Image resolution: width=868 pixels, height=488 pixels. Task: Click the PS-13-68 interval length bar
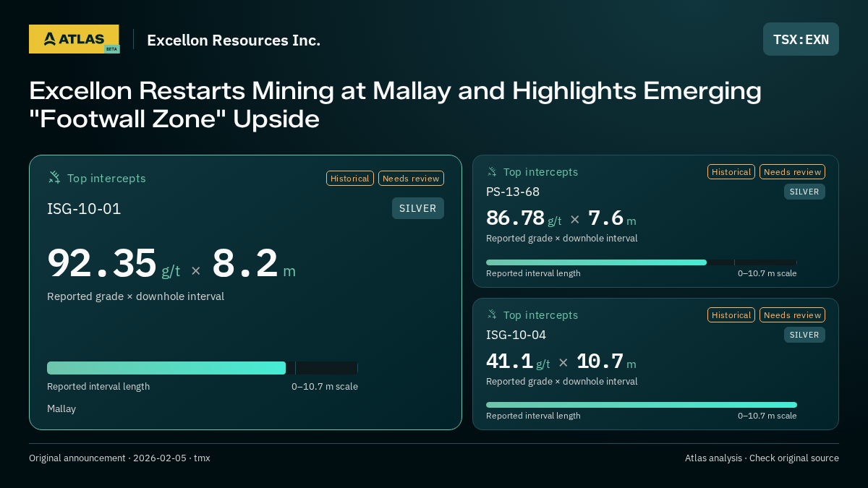click(x=642, y=262)
